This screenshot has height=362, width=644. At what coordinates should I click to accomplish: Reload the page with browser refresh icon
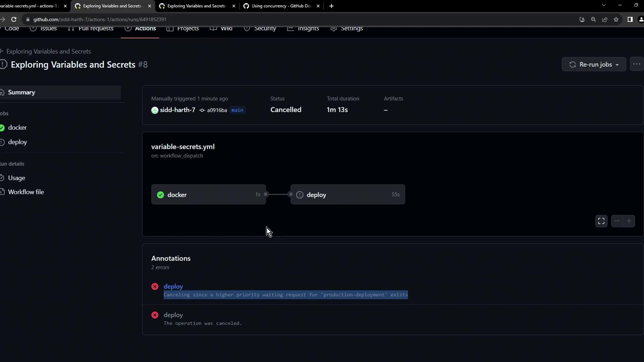tap(14, 19)
